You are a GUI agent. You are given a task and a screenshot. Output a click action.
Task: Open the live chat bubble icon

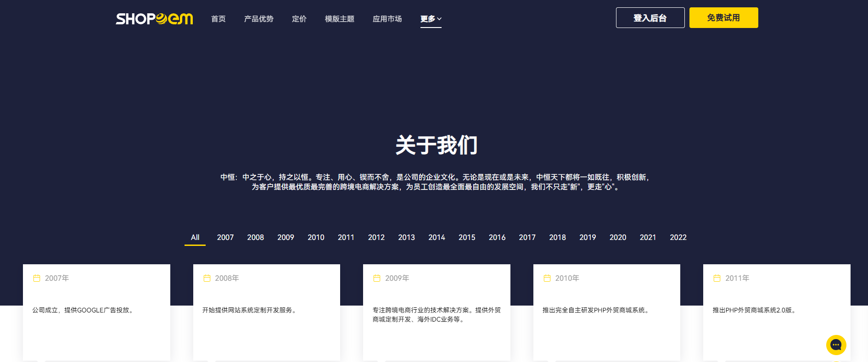point(836,345)
